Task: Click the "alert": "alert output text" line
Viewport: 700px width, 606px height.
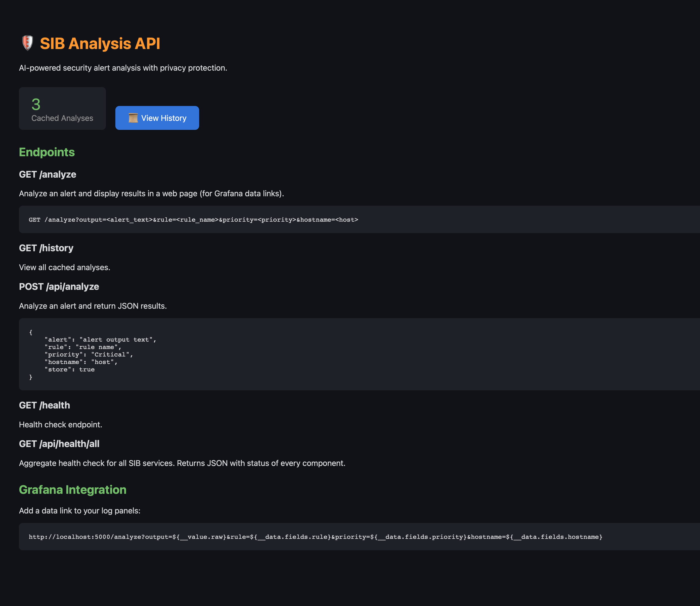Action: tap(100, 340)
